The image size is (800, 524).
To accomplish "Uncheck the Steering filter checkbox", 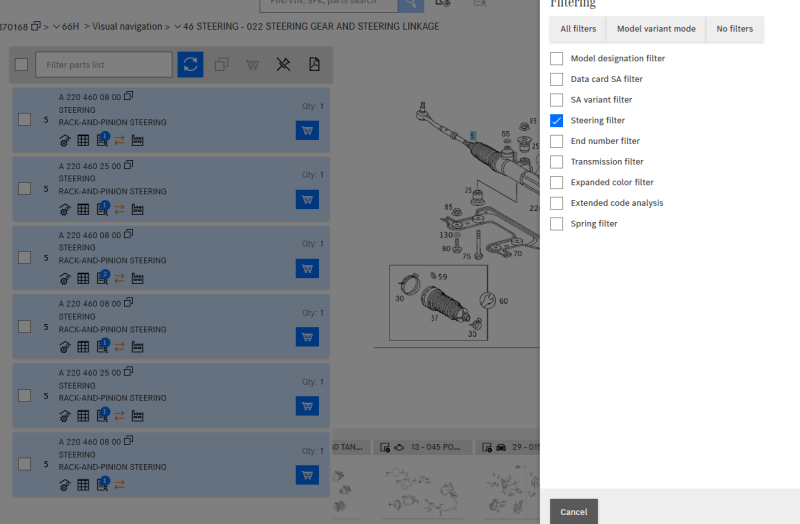I will coord(557,120).
